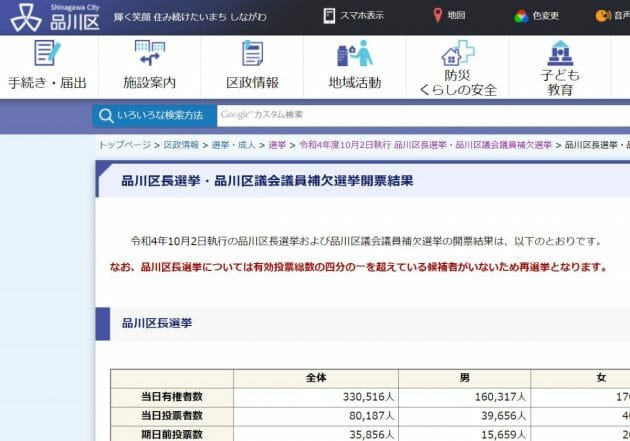Click the orange audio reading icon
The image size is (630, 441).
603,16
